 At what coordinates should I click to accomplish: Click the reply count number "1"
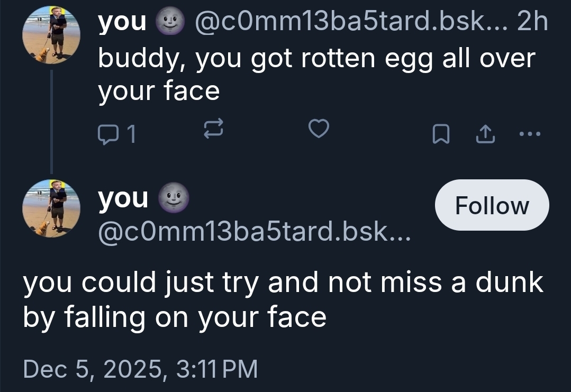[132, 135]
